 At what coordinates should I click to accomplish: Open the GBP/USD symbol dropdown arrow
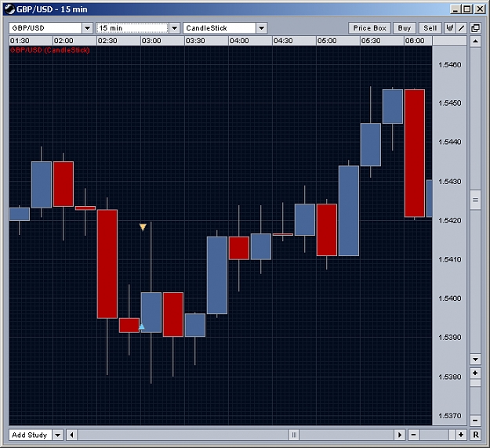point(88,28)
